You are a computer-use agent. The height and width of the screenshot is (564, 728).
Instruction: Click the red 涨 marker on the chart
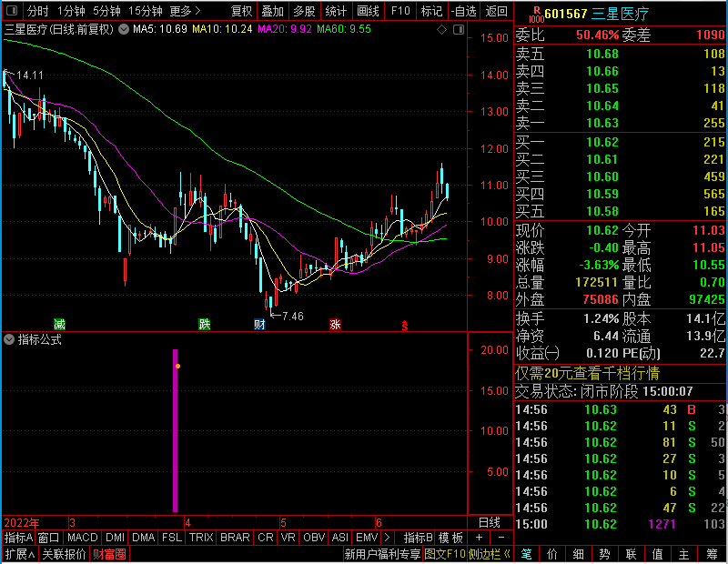335,324
